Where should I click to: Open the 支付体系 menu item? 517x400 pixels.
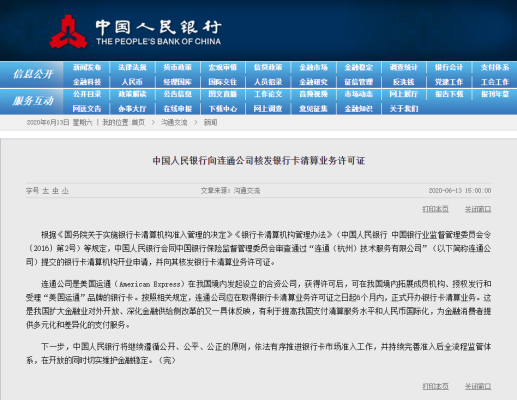point(495,67)
